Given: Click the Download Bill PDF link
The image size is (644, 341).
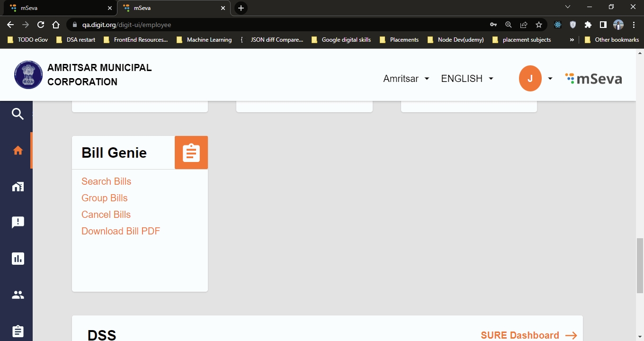Looking at the screenshot, I should pyautogui.click(x=121, y=231).
